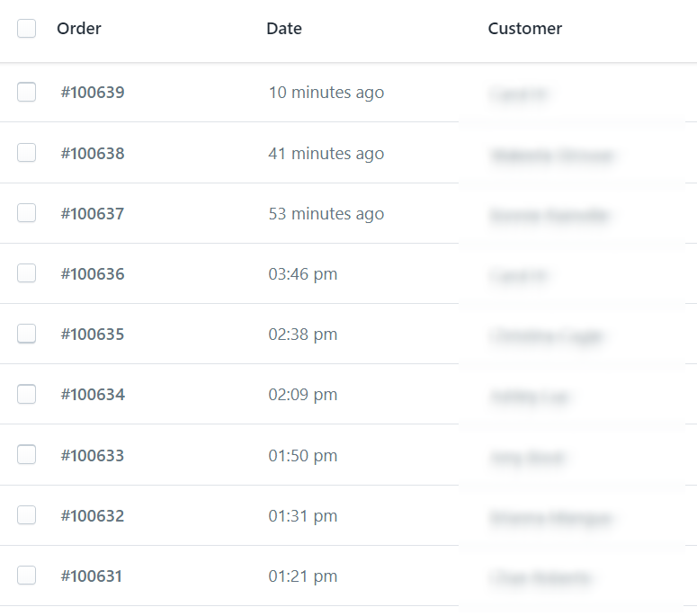Open order #100638 details
This screenshot has height=616, width=697.
point(93,154)
